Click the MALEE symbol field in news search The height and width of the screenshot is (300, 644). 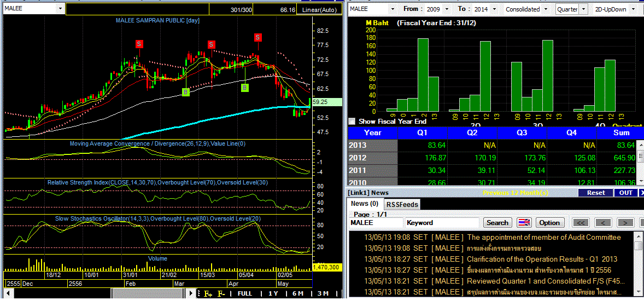click(376, 223)
